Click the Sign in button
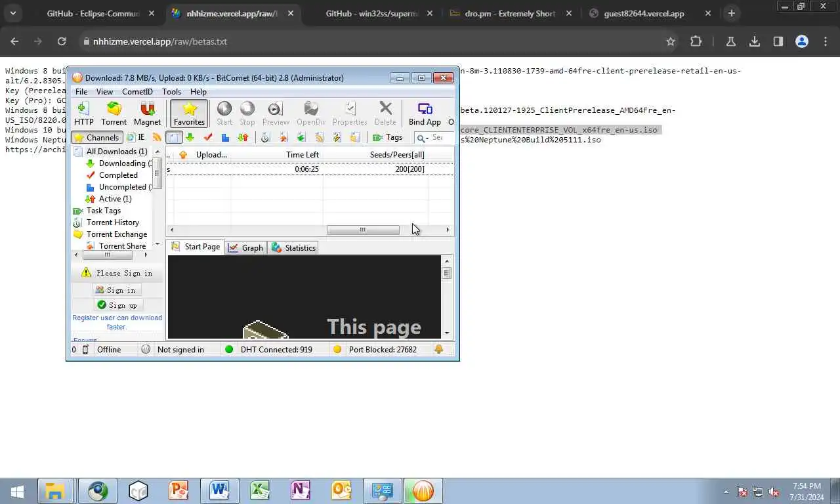 (x=115, y=290)
